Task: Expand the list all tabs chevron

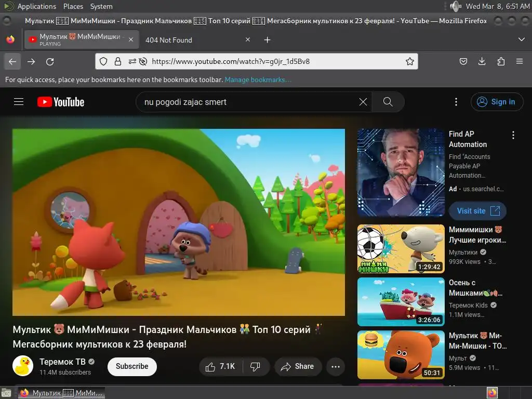Action: (x=522, y=39)
